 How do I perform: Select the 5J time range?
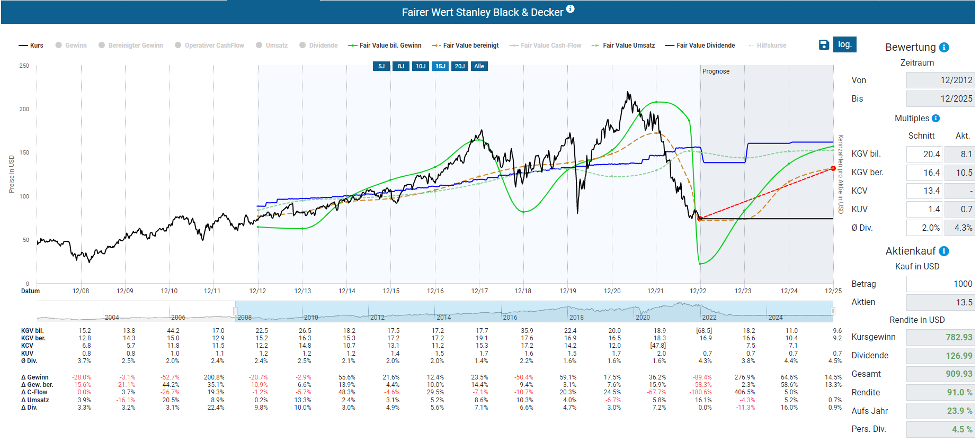point(381,66)
